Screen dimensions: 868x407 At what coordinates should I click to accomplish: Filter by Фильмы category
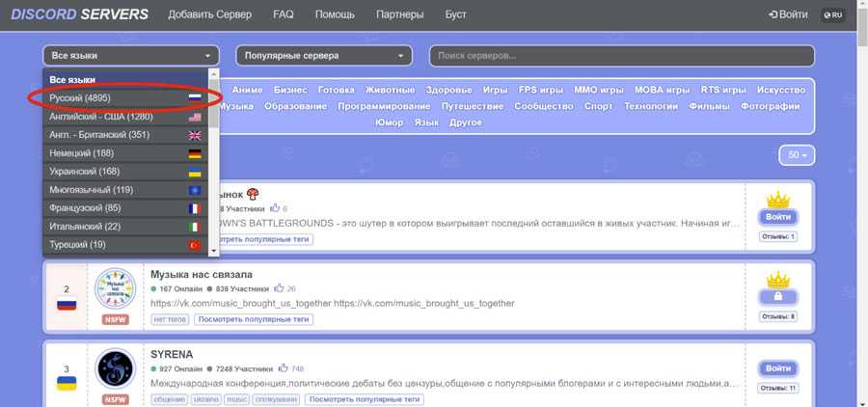[709, 106]
